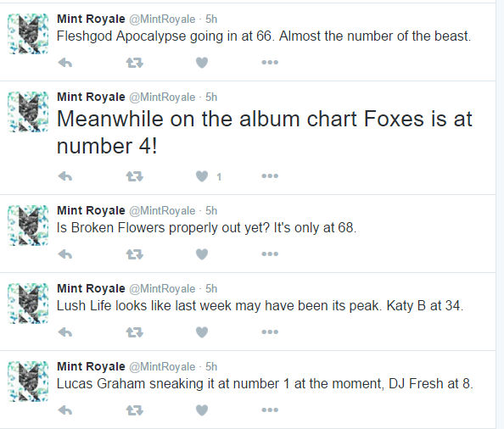Open the 5h timestamp of Foxes tweet

tap(211, 97)
